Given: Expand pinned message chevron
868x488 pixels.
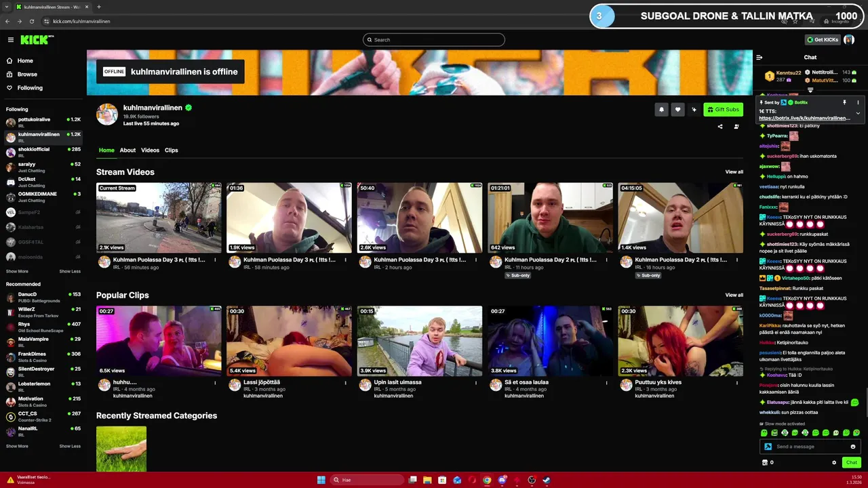Looking at the screenshot, I should click(x=858, y=113).
